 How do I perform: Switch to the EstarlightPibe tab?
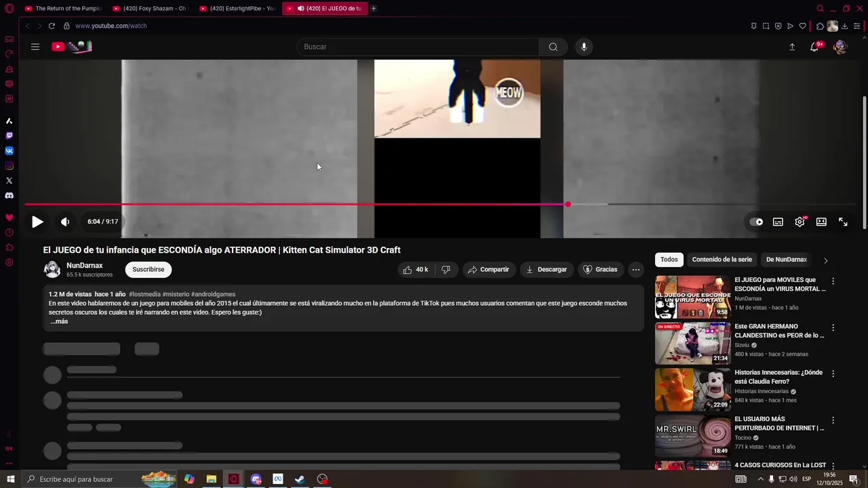click(237, 8)
